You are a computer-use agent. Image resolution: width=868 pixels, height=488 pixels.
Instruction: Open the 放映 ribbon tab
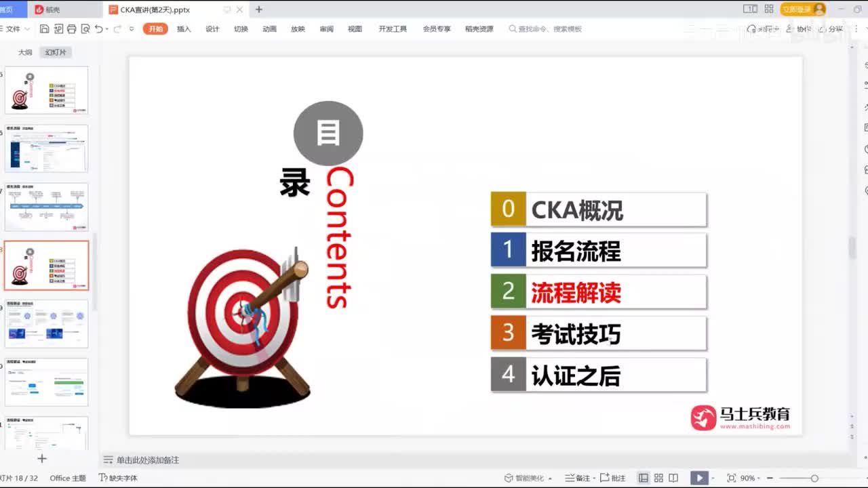pyautogui.click(x=298, y=29)
